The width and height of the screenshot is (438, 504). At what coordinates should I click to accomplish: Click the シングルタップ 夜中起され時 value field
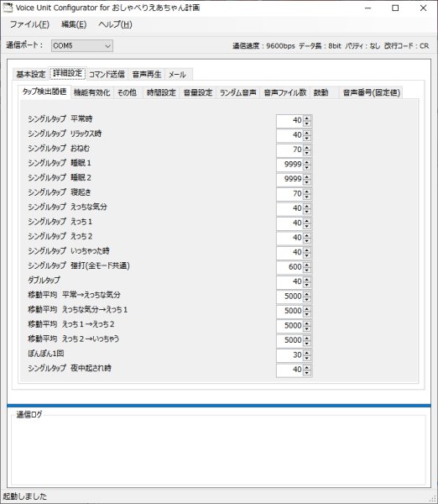tap(290, 370)
